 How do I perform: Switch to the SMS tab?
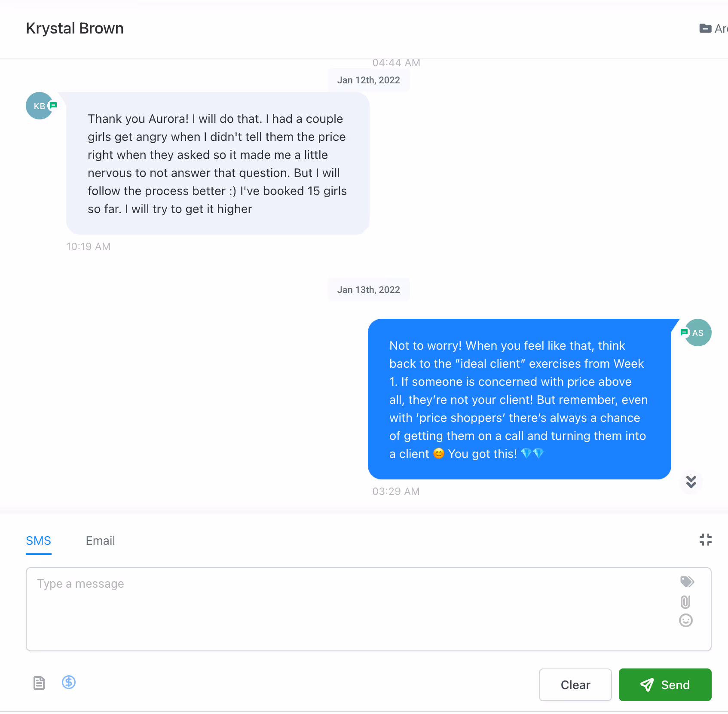pyautogui.click(x=38, y=541)
